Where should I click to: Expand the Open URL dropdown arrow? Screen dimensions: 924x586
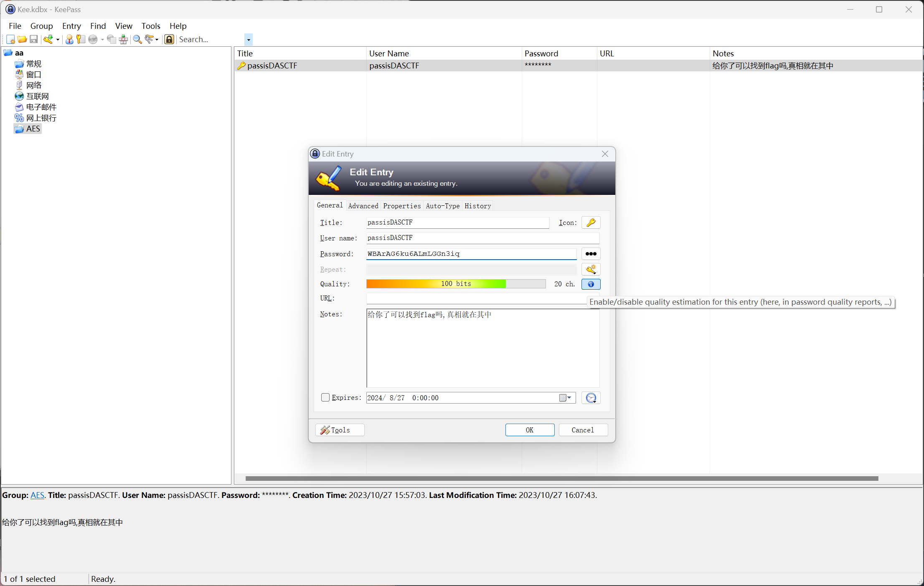coord(102,40)
